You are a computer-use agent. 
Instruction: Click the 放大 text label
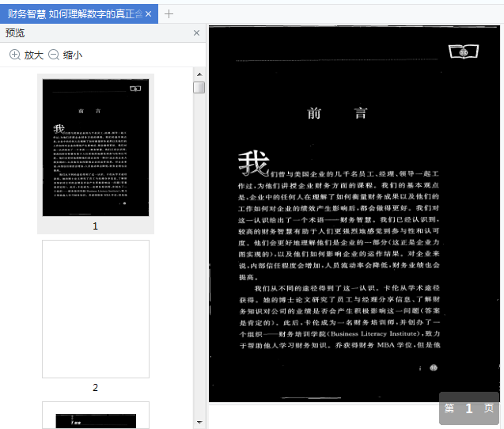[x=34, y=55]
